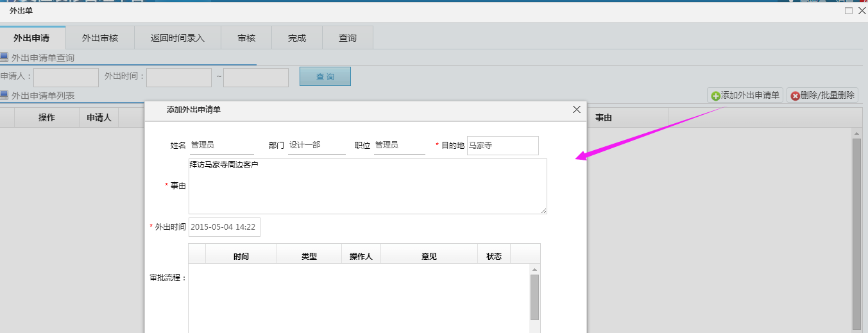
Task: Go to the 完成 tab
Action: 297,38
